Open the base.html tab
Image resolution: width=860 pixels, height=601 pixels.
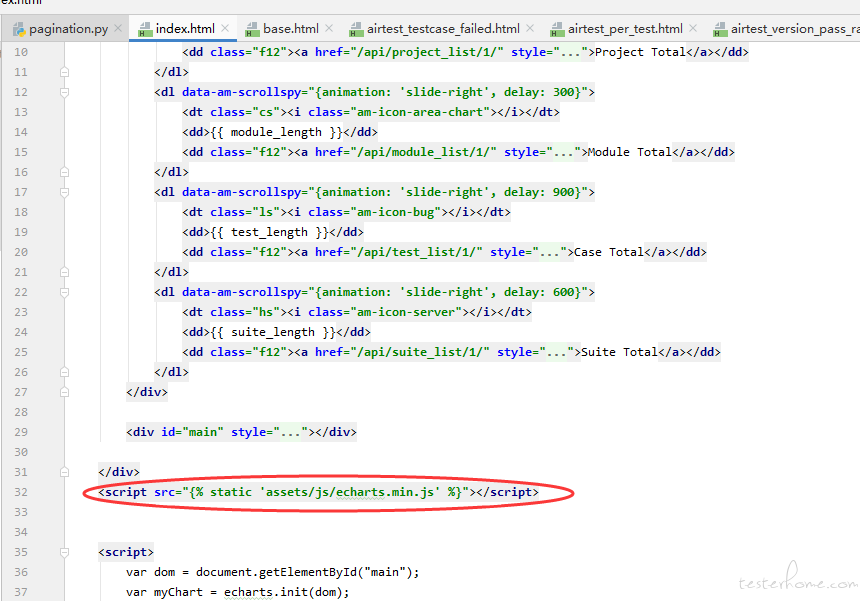pos(291,29)
